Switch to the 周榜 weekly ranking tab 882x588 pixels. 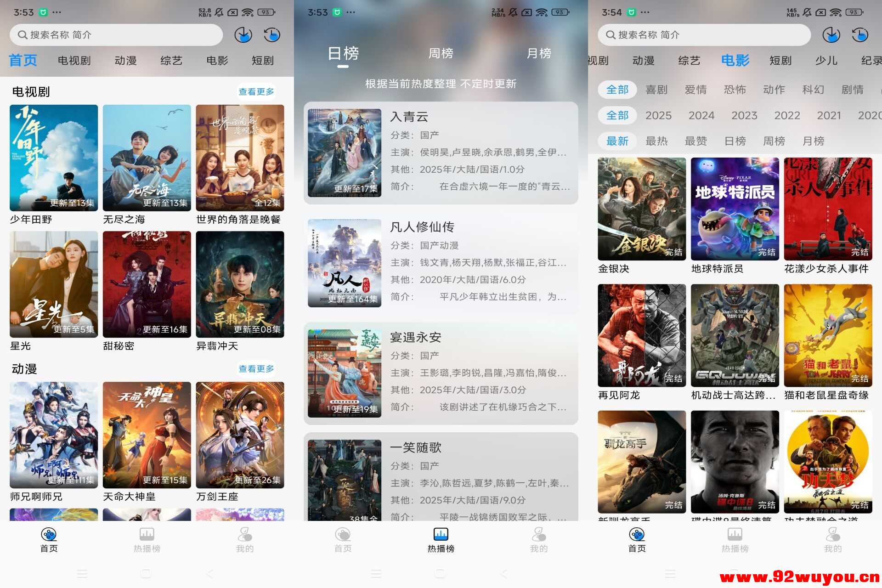pos(440,53)
